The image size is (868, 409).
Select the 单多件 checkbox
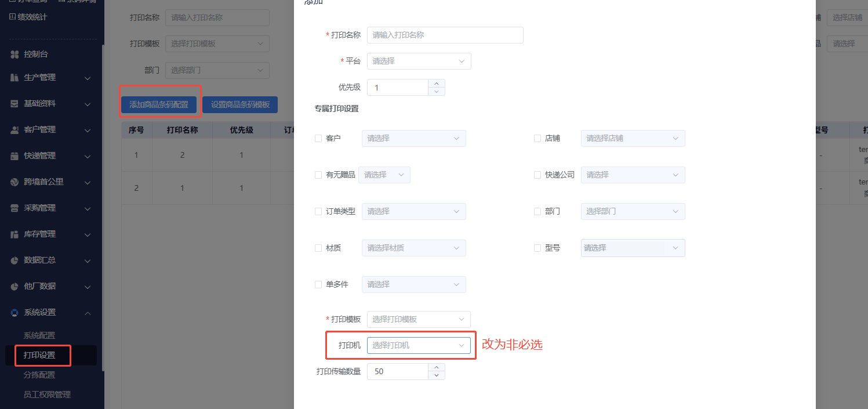[x=318, y=284]
